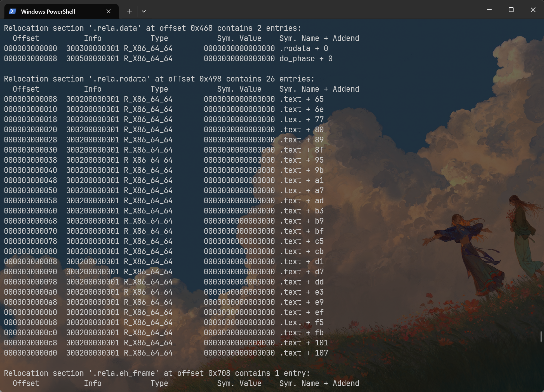544x392 pixels.
Task: Open a new tab with the plus button
Action: (x=129, y=11)
